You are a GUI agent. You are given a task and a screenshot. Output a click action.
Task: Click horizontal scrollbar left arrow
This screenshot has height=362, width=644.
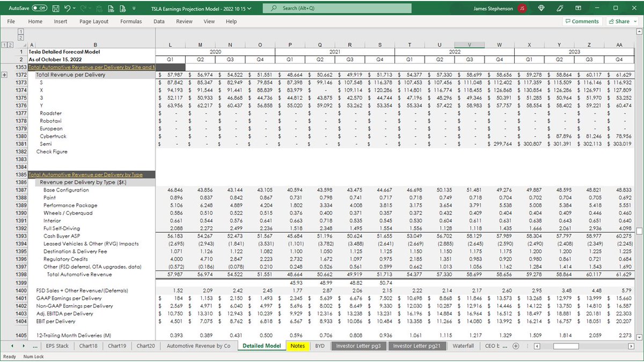(537, 346)
